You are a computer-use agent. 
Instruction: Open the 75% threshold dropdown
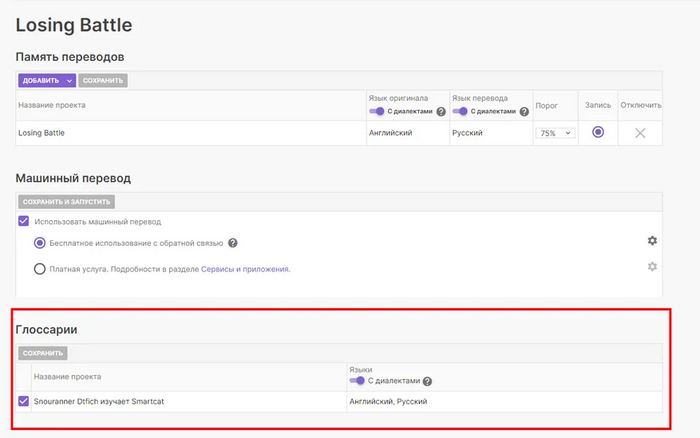coord(556,133)
